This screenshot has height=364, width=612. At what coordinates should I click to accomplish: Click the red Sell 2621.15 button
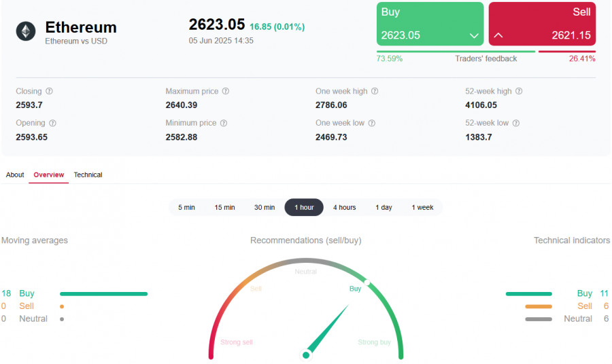(542, 24)
